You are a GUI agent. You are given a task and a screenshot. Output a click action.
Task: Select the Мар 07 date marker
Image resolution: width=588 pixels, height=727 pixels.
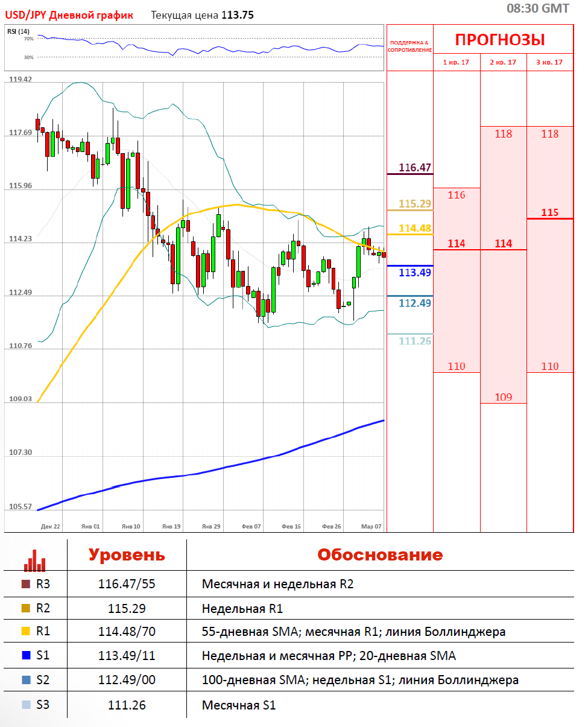click(371, 527)
